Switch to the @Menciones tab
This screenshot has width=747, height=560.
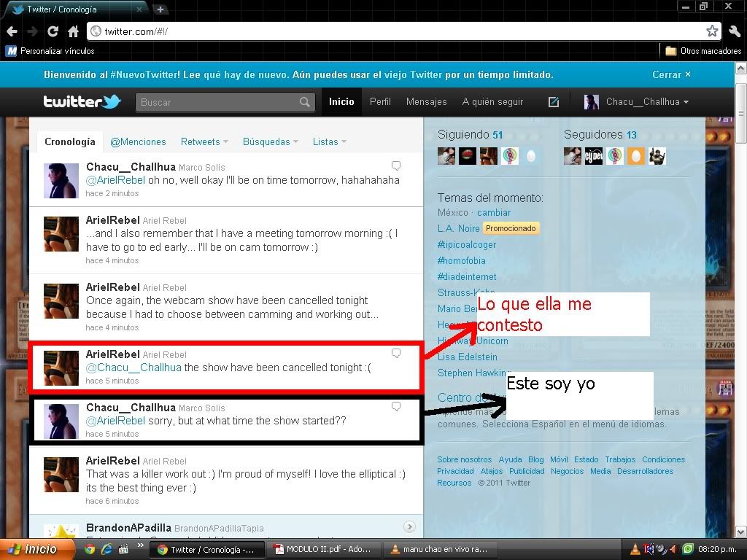pyautogui.click(x=138, y=141)
